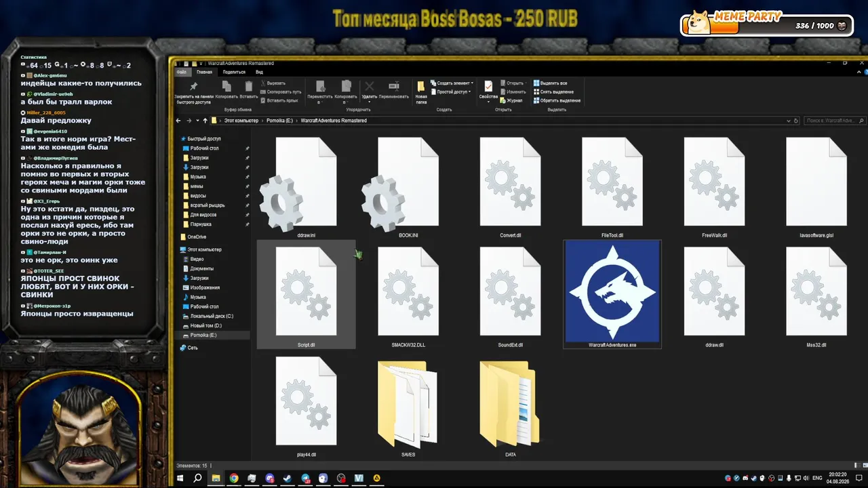Open Быстрый доступ in the sidebar
This screenshot has width=868, height=488.
[199, 138]
